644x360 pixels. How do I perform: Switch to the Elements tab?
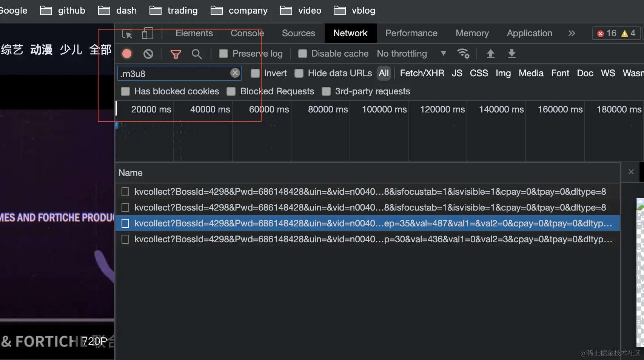point(194,33)
